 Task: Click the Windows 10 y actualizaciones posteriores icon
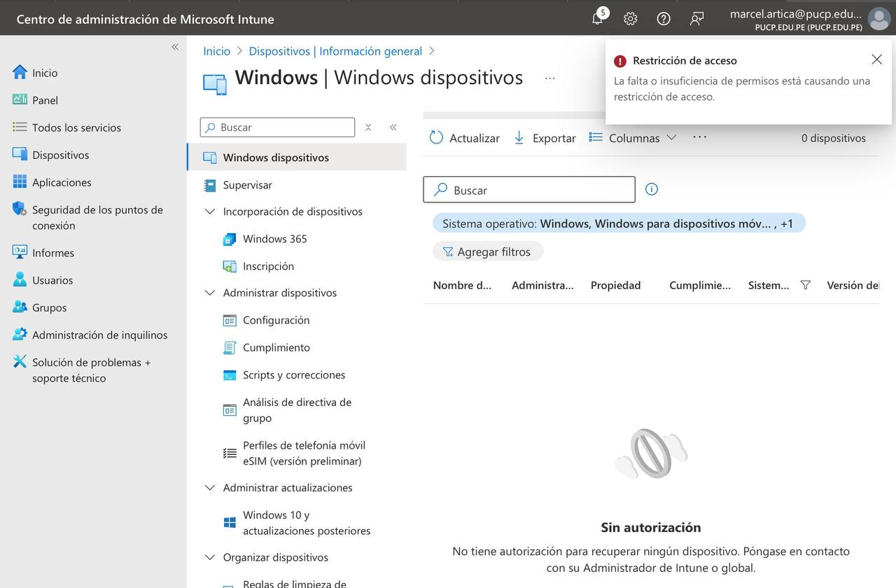click(230, 522)
